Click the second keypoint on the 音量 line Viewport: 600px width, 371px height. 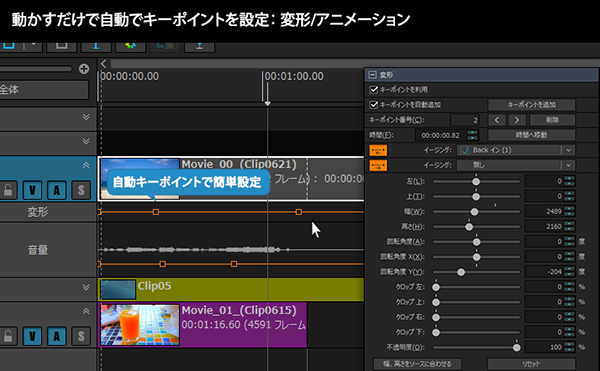pyautogui.click(x=162, y=264)
